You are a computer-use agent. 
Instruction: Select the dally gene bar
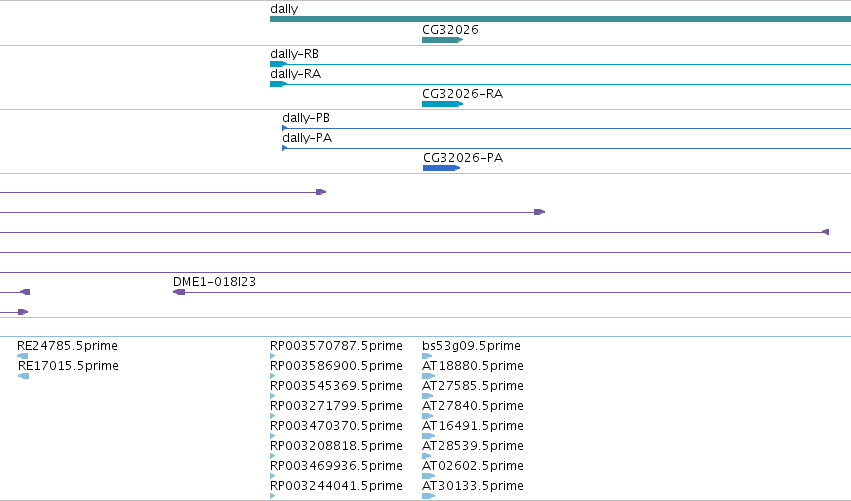[560, 20]
